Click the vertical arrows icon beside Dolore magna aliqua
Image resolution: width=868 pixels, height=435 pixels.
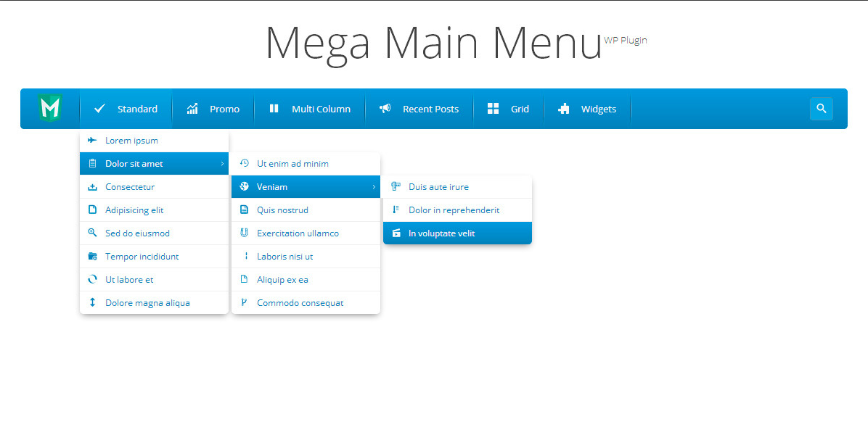92,303
